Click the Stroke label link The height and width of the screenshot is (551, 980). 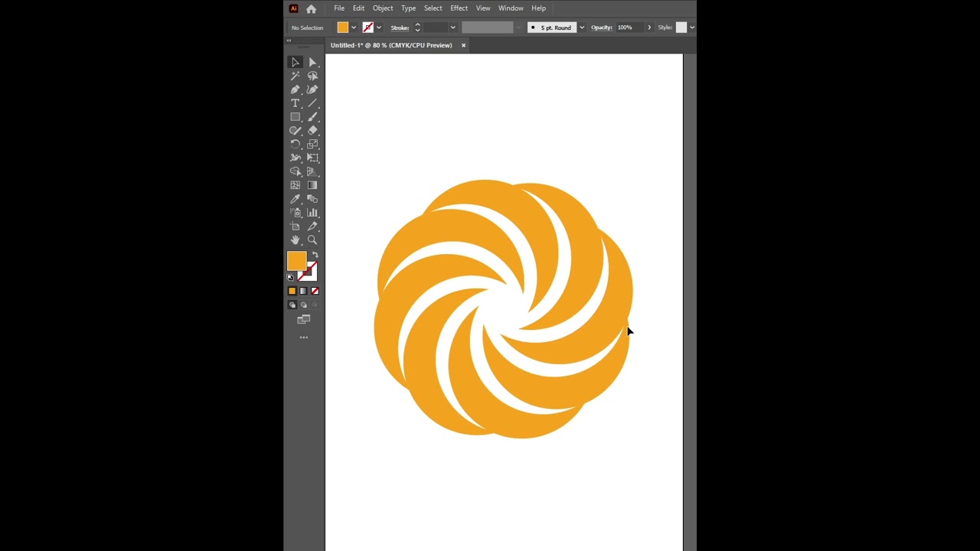click(x=400, y=28)
